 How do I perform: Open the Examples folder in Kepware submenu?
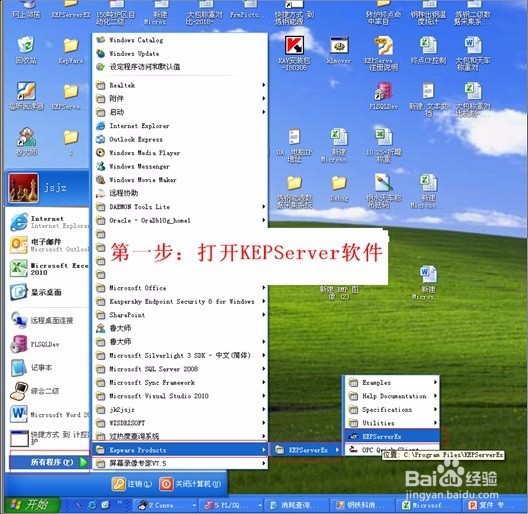[x=392, y=383]
